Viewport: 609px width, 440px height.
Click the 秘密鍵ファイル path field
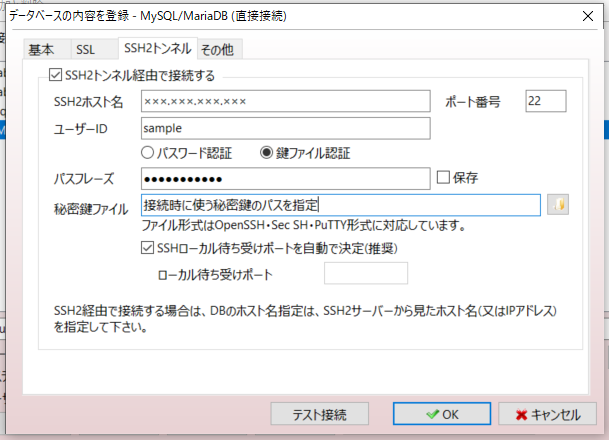(x=341, y=205)
